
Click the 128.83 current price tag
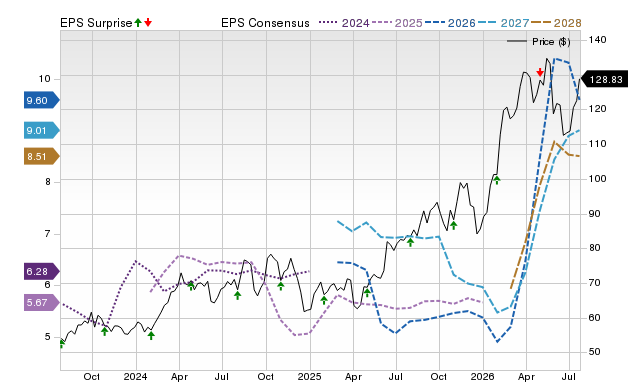pyautogui.click(x=604, y=79)
